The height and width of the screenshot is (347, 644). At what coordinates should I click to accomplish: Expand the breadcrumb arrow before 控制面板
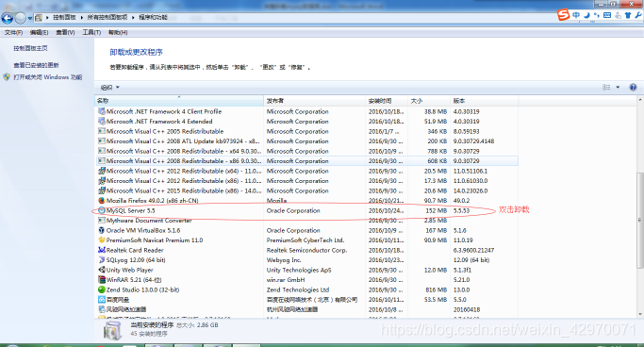pos(47,18)
